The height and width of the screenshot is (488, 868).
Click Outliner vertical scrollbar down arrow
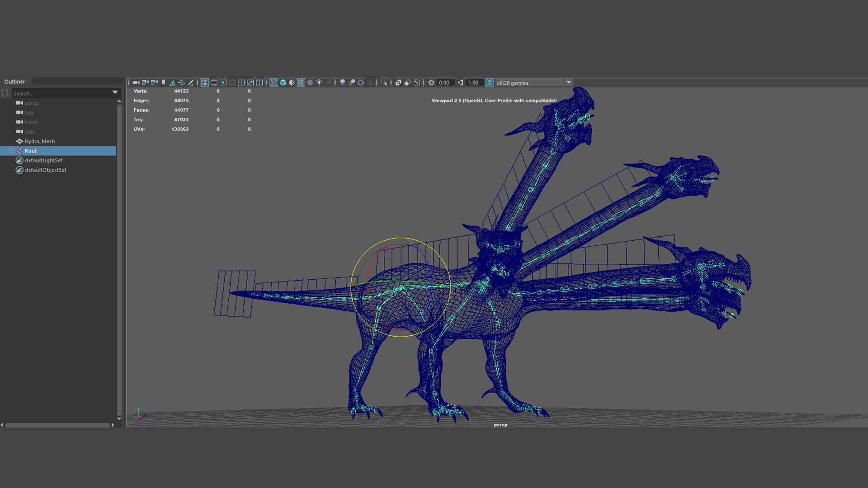[x=119, y=419]
